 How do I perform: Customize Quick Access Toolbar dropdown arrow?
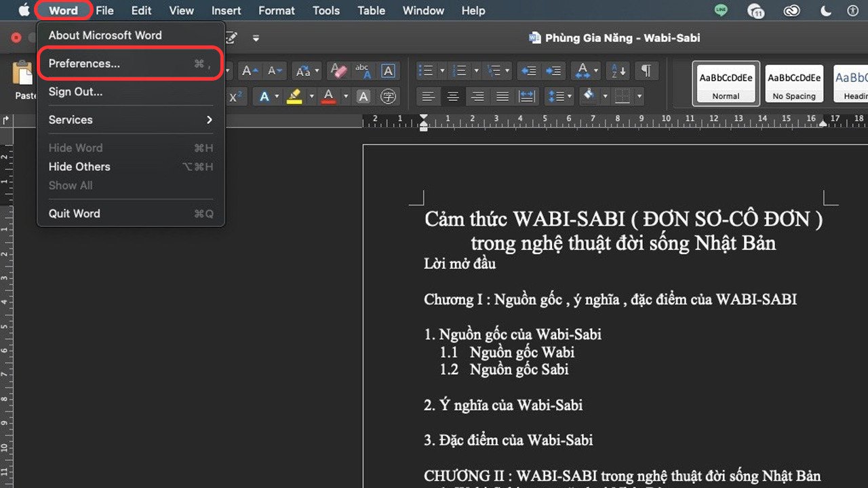(256, 39)
